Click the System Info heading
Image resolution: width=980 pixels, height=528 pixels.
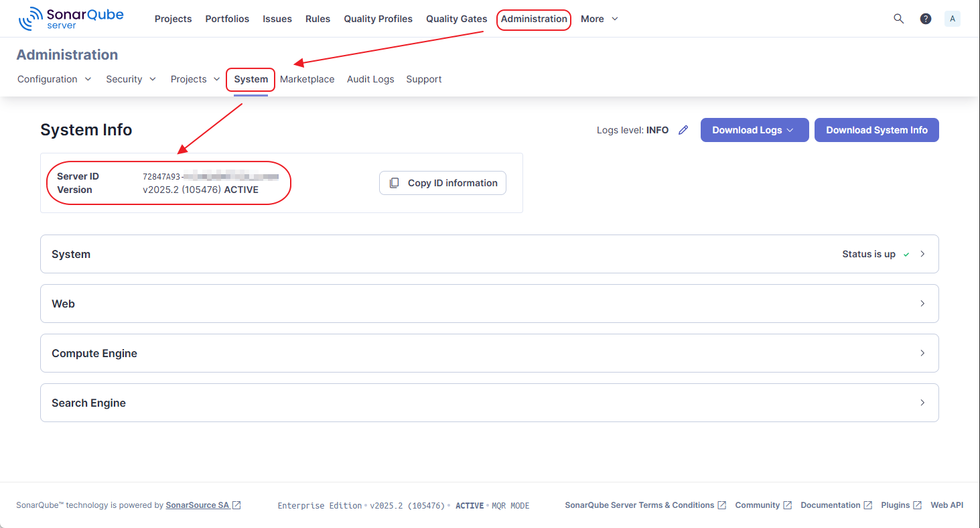pos(86,130)
